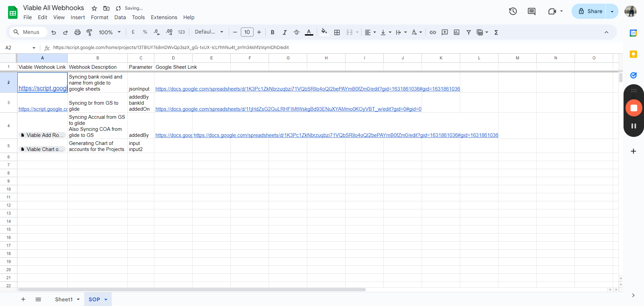Select the paint format tool
The height and width of the screenshot is (306, 644).
click(x=89, y=32)
